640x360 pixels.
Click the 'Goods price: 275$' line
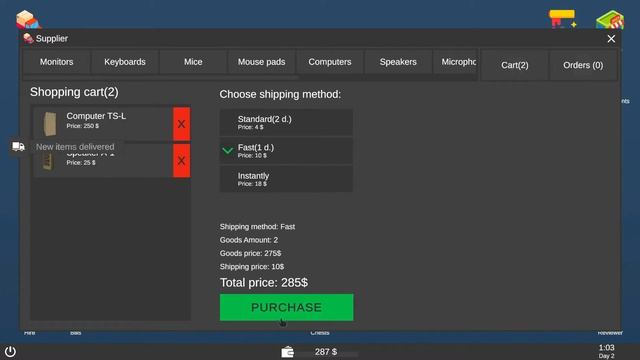[250, 253]
